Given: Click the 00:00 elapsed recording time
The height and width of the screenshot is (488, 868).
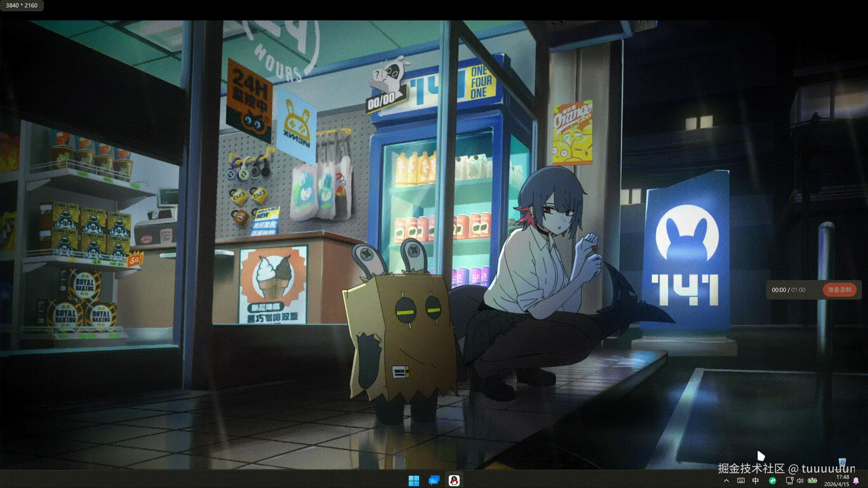Looking at the screenshot, I should [x=778, y=290].
